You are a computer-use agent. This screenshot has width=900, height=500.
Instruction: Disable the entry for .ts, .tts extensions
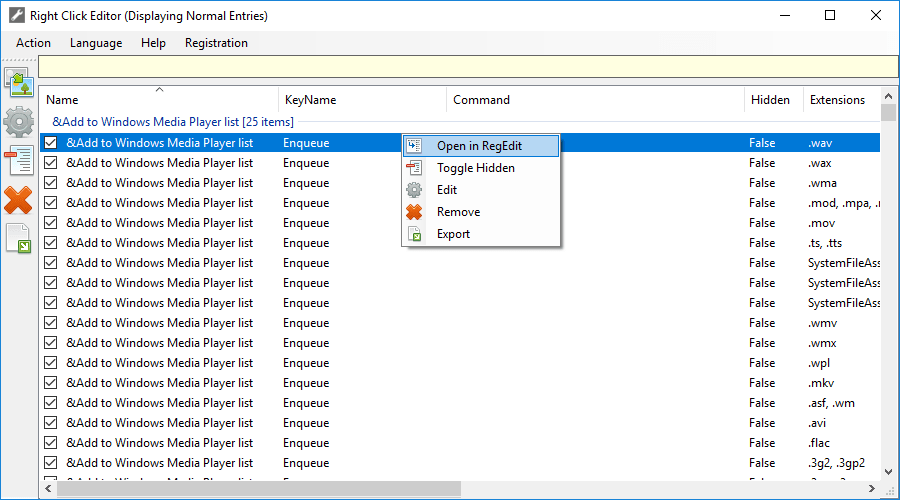coord(51,242)
